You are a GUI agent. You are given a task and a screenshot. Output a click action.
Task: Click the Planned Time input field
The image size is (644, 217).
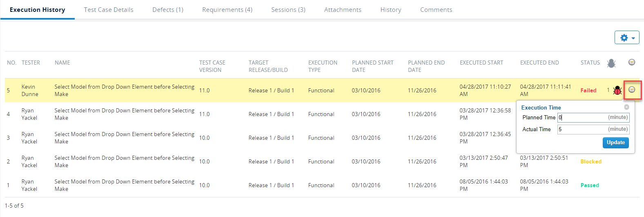click(x=593, y=118)
